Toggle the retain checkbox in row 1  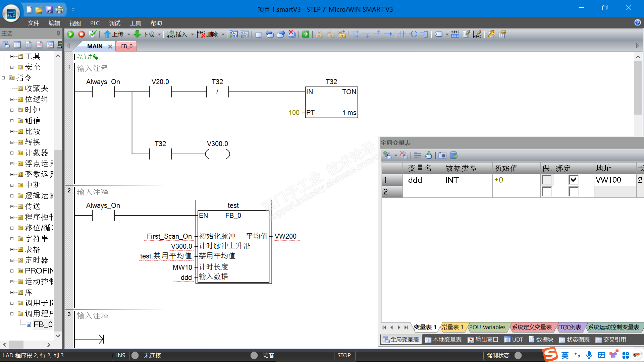546,180
